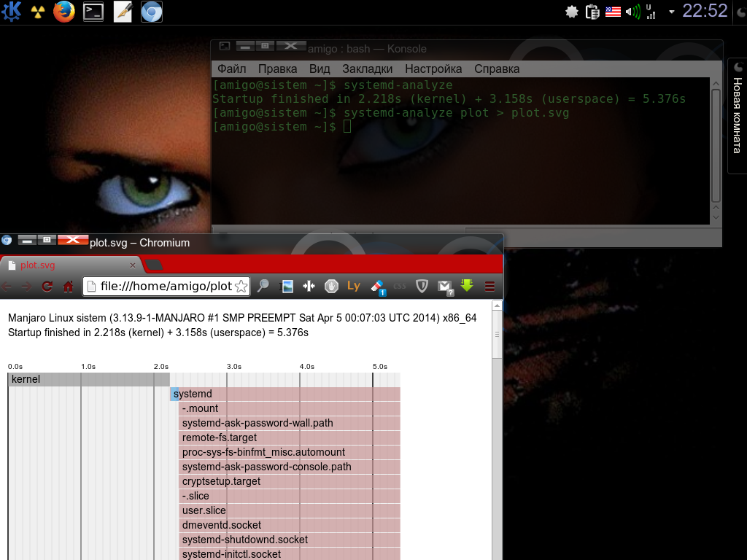Click the shield extension icon
This screenshot has height=560, width=747.
click(x=422, y=286)
